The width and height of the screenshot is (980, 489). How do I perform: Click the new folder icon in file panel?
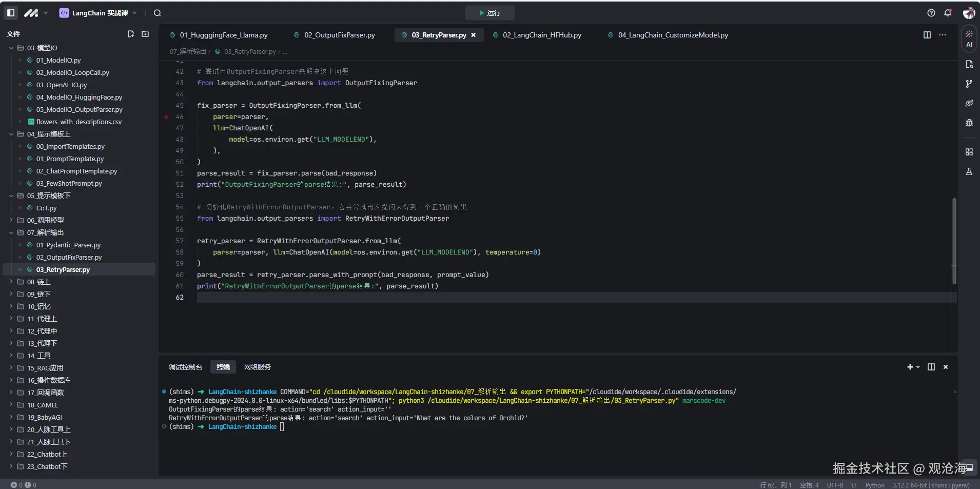click(145, 34)
